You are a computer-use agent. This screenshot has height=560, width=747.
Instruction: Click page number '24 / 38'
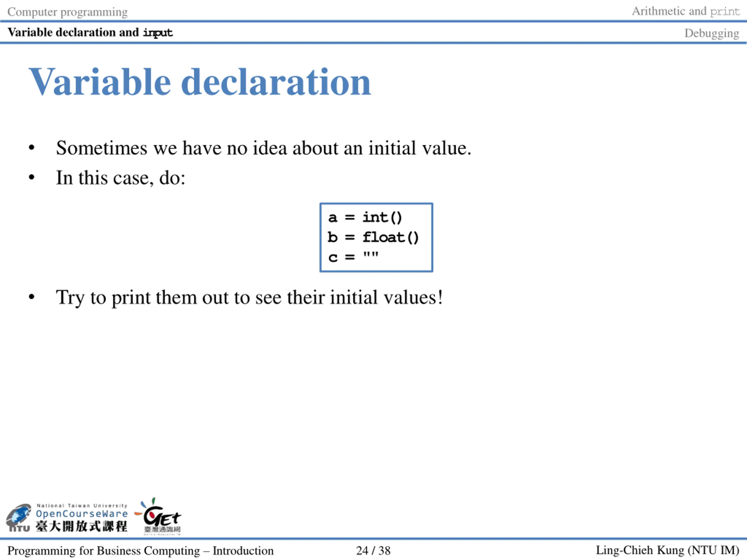click(373, 551)
